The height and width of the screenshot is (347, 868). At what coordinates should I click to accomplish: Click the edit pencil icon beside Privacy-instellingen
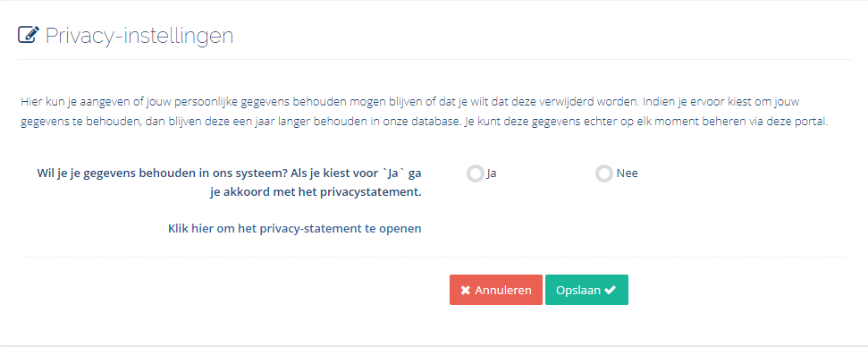coord(29,35)
